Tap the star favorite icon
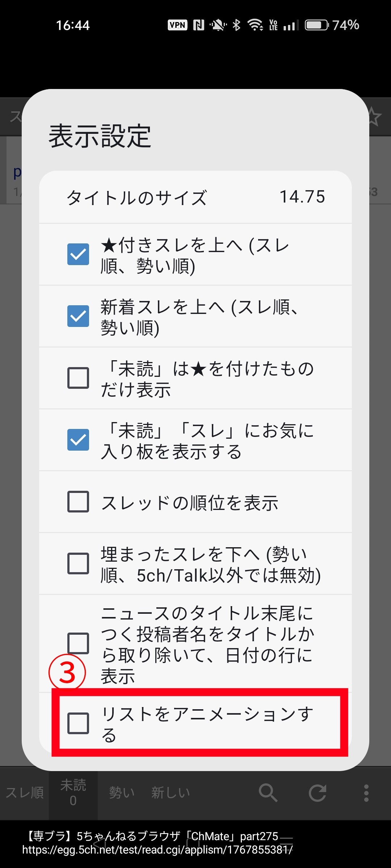The image size is (391, 868). tap(374, 118)
